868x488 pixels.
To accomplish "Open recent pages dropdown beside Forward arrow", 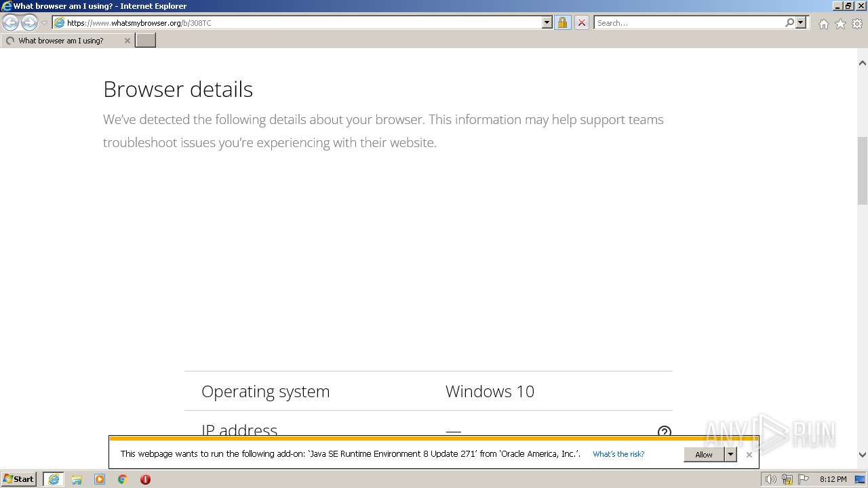I will tap(44, 23).
